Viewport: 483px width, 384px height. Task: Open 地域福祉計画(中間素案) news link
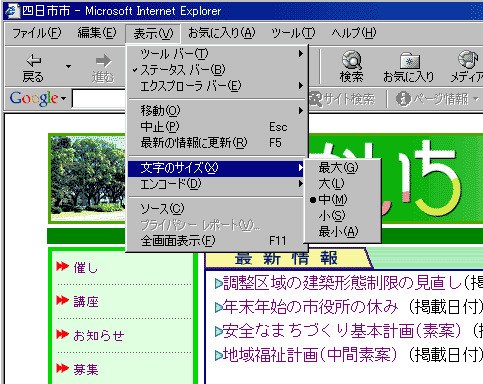click(x=310, y=354)
